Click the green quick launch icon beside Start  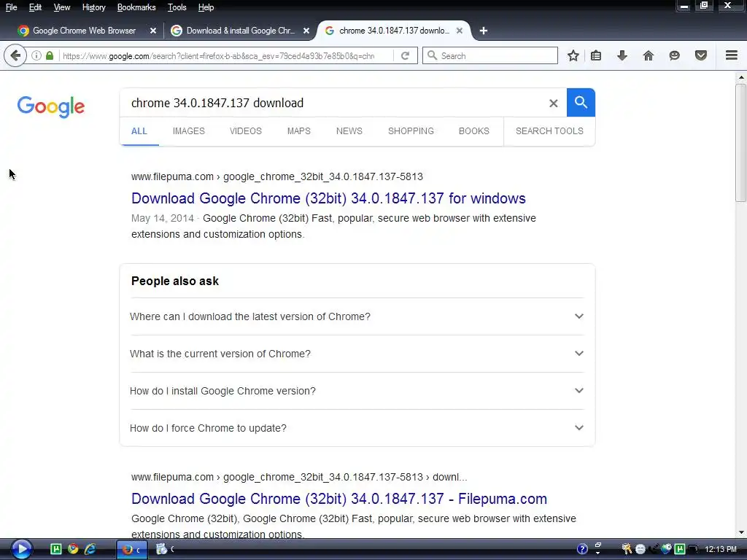(x=55, y=549)
